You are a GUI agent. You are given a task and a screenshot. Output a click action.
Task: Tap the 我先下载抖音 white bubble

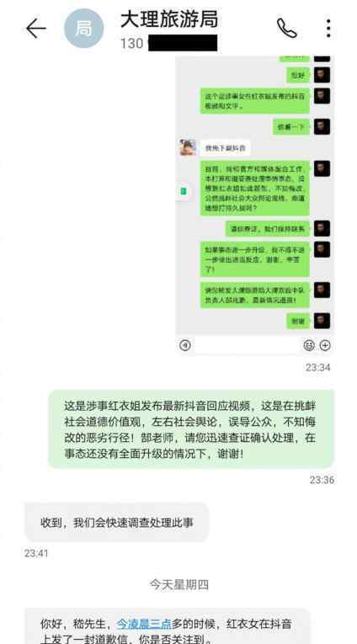point(225,148)
